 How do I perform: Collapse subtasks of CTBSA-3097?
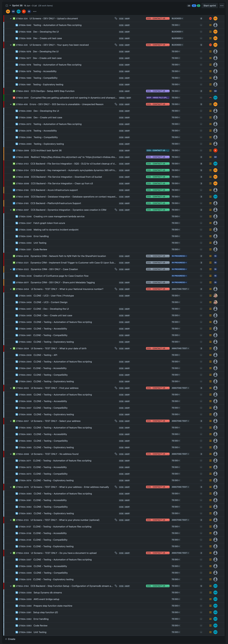pos(11,210)
